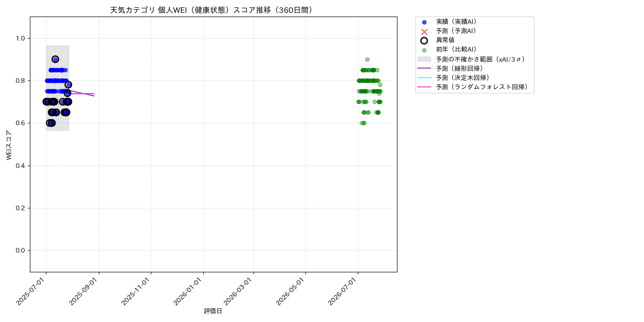644x322 pixels.
Task: Click the green 前年 legend marker
Action: (x=424, y=50)
